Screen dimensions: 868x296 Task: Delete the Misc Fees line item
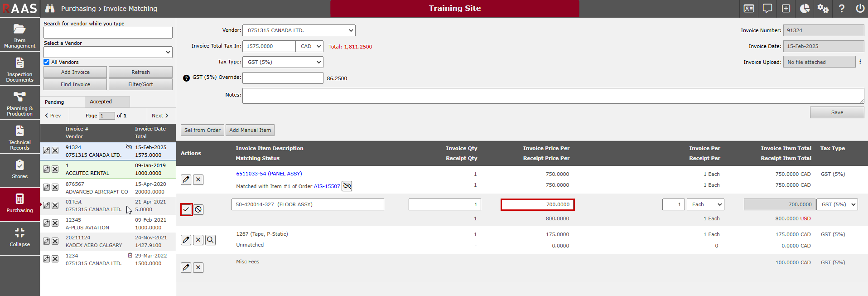[x=198, y=267]
